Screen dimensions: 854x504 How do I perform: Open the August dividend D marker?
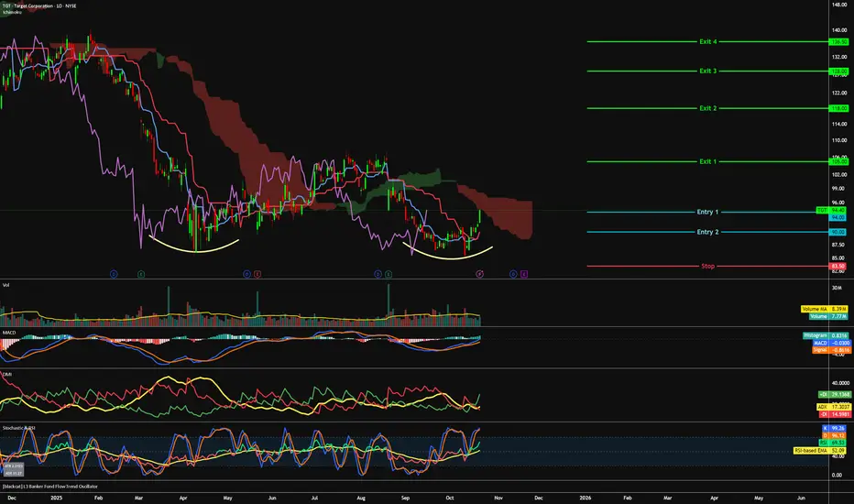pos(378,274)
